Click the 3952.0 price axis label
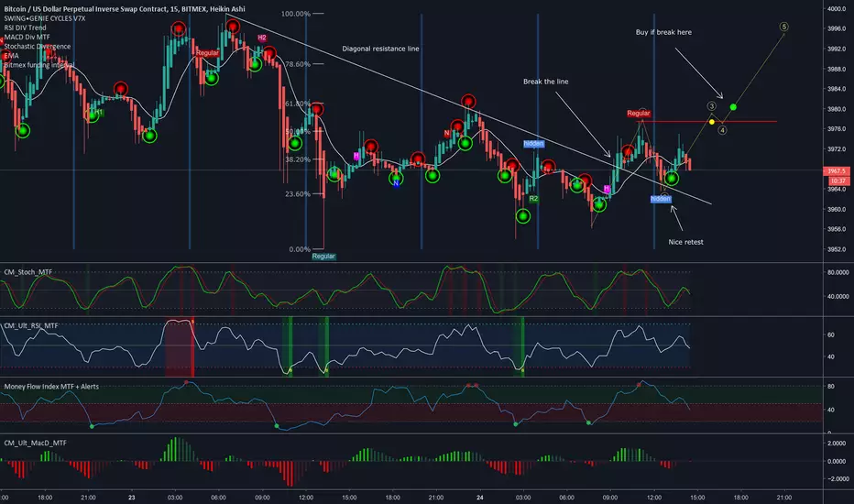 pyautogui.click(x=836, y=249)
